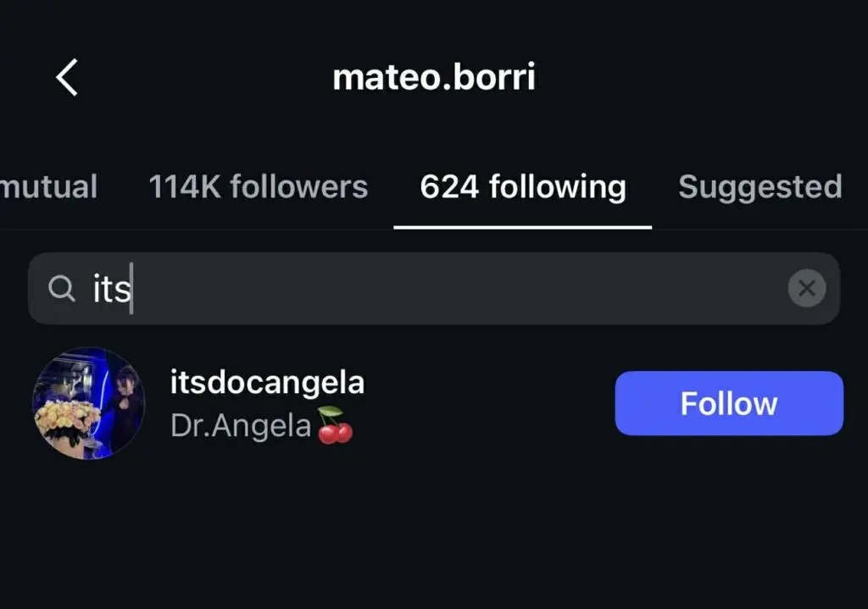The image size is (868, 609).
Task: Open the 114K followers tab
Action: [258, 186]
